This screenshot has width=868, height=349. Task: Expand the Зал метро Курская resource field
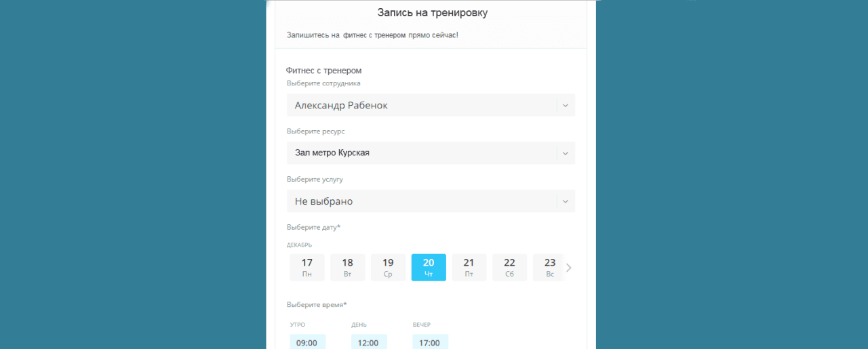(420, 153)
